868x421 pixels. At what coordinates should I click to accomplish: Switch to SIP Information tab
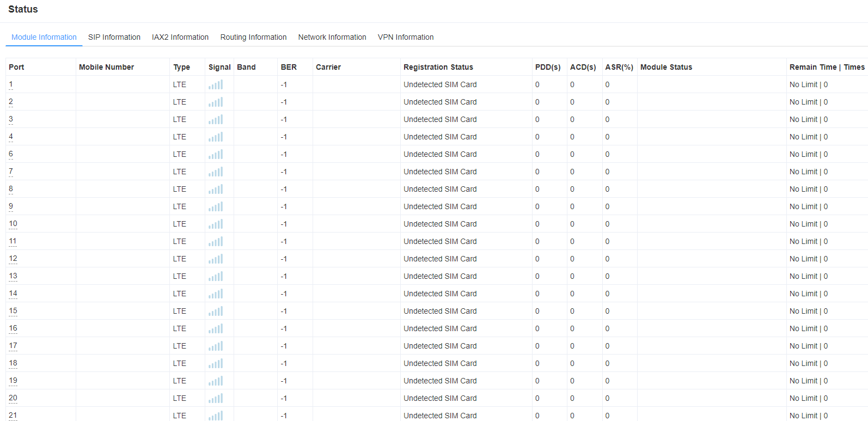pyautogui.click(x=114, y=37)
